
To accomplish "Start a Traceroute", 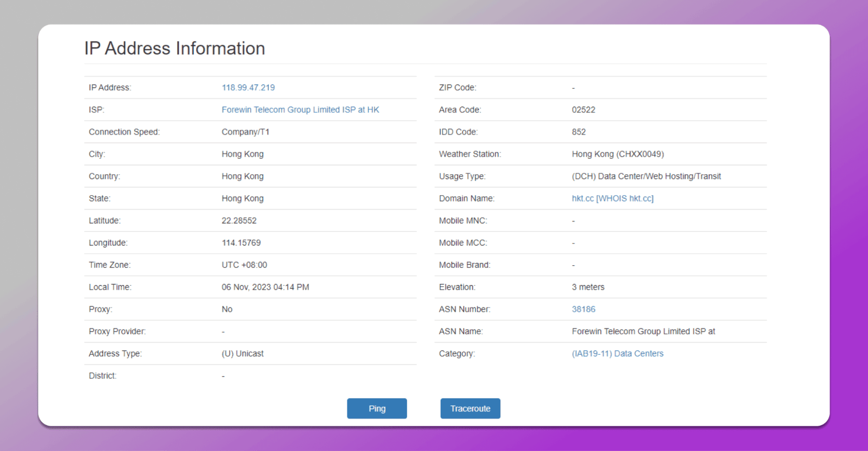I will (470, 408).
